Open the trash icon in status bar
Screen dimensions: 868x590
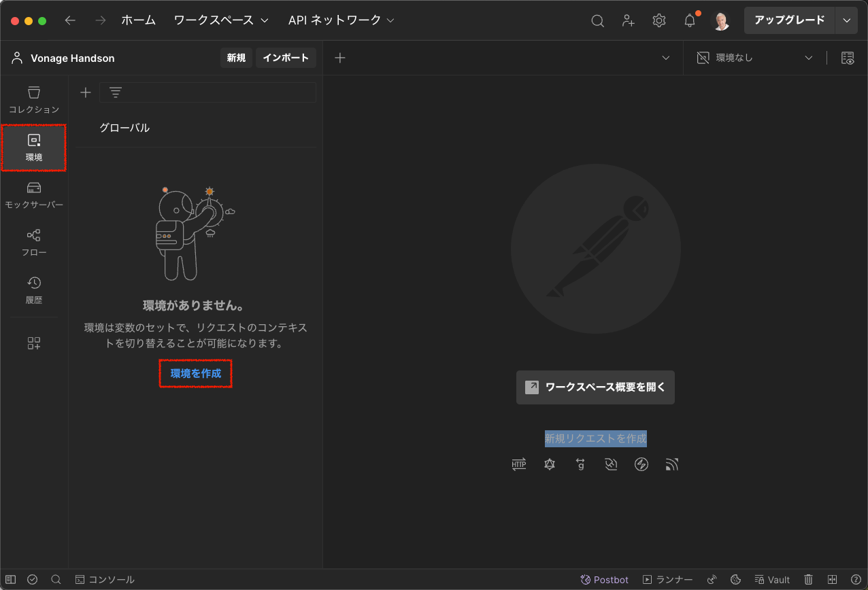pyautogui.click(x=808, y=580)
